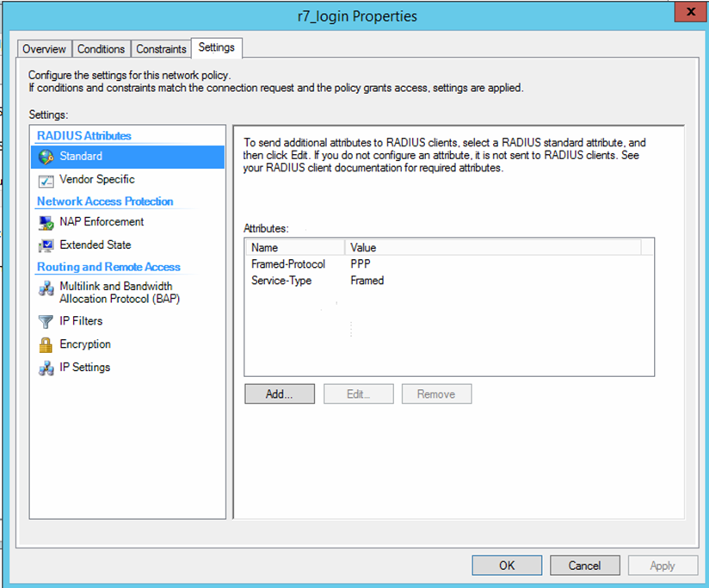Switch to the Overview tab
Screen dimensions: 709x588
pos(44,49)
